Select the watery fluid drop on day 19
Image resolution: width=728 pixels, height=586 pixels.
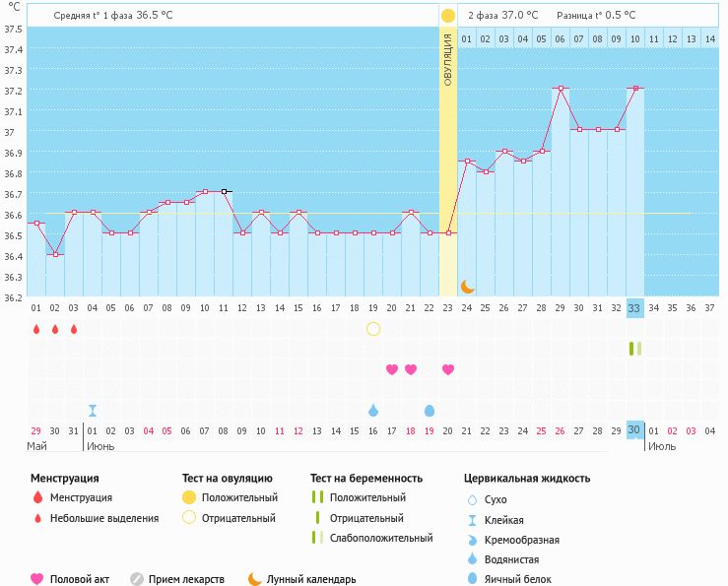click(x=372, y=411)
